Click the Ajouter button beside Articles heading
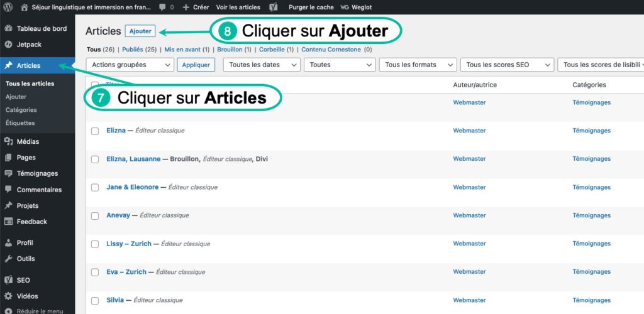Viewport: 644px width, 314px height. (140, 31)
